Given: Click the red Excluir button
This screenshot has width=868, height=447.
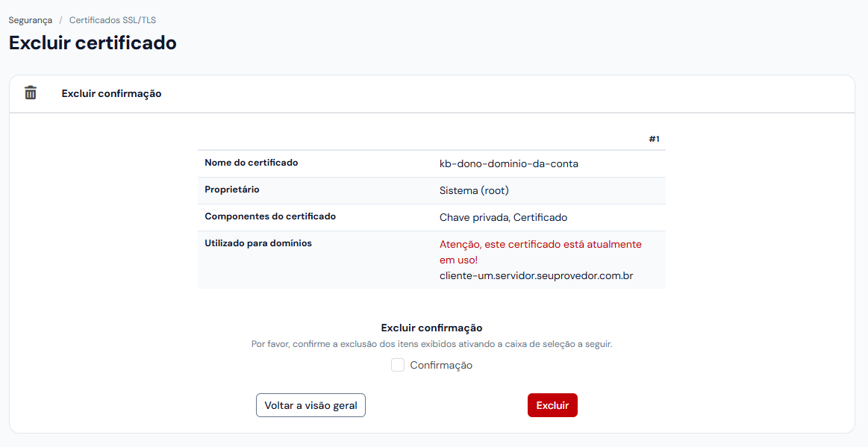Looking at the screenshot, I should tap(552, 405).
